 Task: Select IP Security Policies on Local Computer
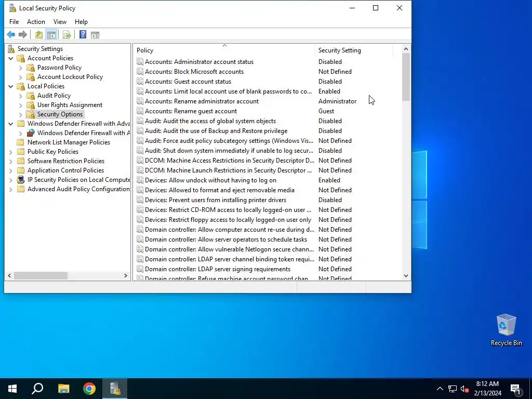tap(79, 180)
